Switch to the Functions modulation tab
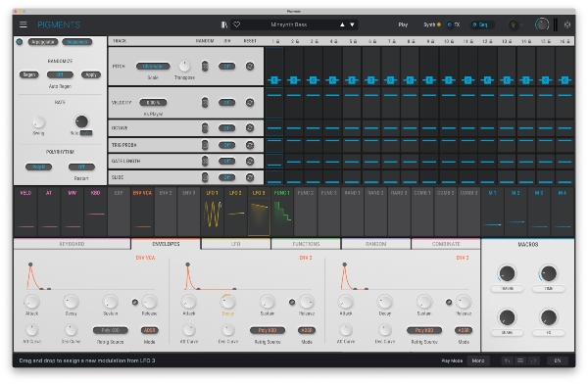 click(x=306, y=244)
